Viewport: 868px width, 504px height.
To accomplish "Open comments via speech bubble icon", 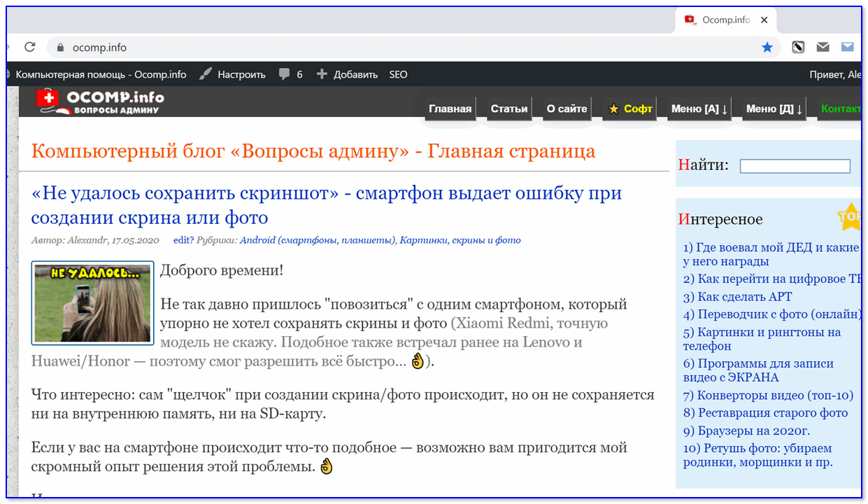I will tap(284, 74).
